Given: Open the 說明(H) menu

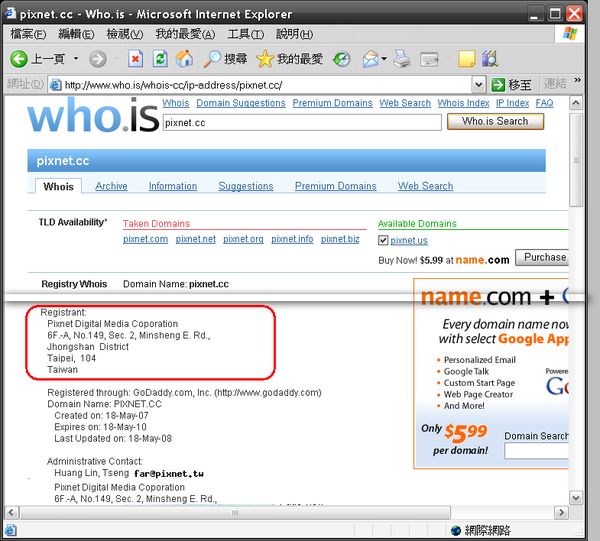Looking at the screenshot, I should [x=295, y=34].
